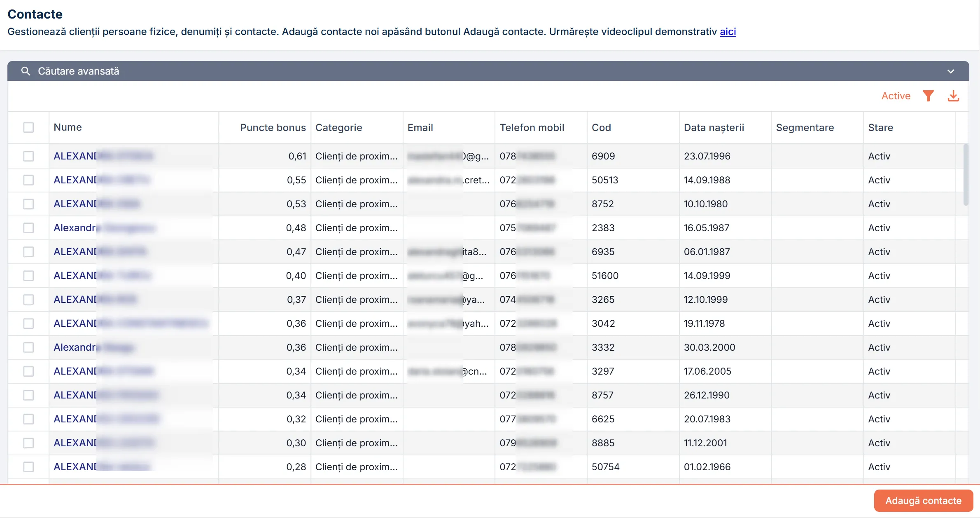The image size is (980, 518).
Task: Click code cell 8885
Action: click(x=603, y=443)
